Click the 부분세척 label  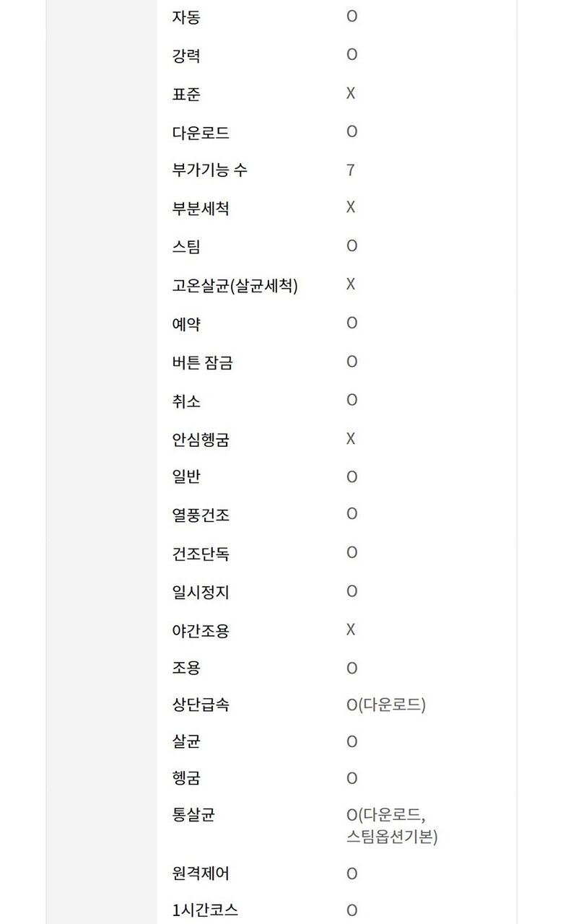click(201, 209)
